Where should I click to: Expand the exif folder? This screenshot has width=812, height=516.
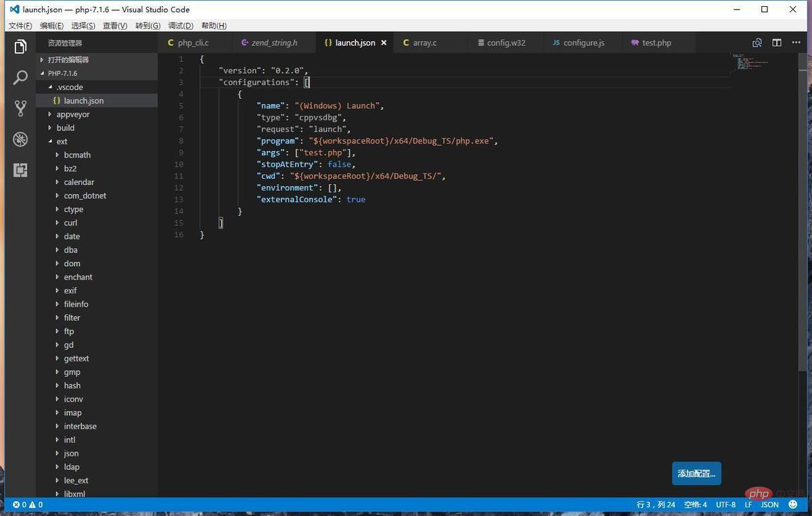coord(97,291)
